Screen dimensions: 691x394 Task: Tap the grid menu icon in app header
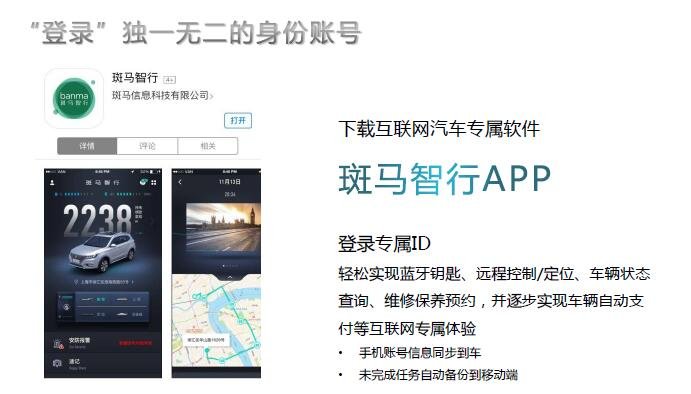154,182
